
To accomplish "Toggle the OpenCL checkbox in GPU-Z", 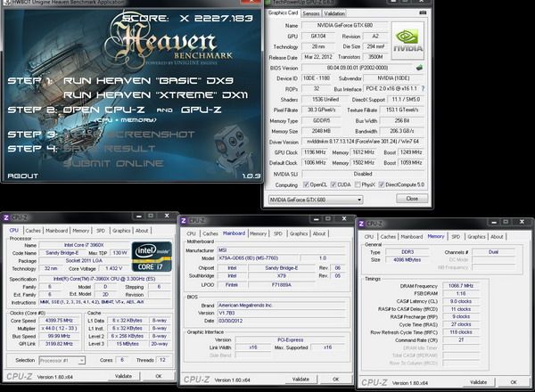I will [306, 184].
